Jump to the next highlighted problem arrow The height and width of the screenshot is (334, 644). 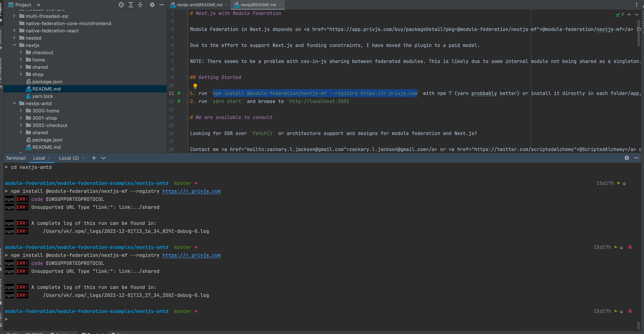click(637, 15)
